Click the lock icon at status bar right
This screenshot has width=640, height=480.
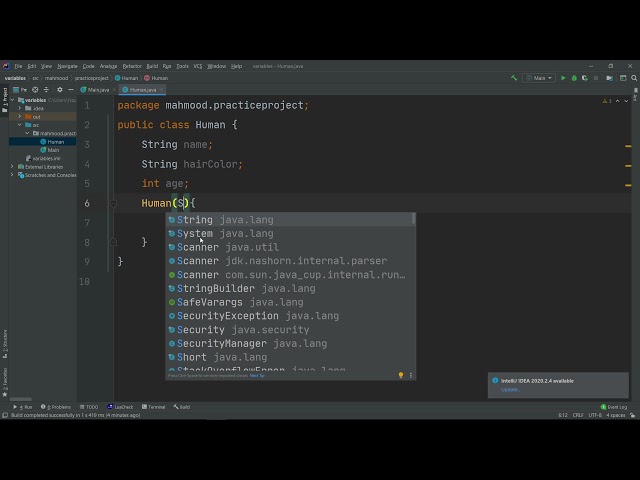[x=632, y=415]
